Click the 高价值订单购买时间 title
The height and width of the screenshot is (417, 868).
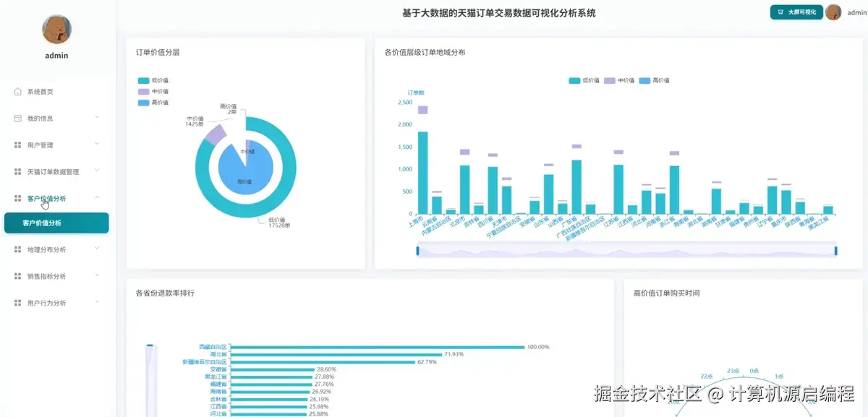coord(666,293)
